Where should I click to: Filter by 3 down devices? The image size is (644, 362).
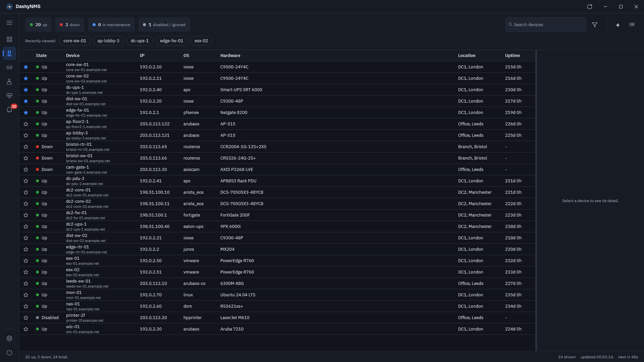click(x=70, y=25)
